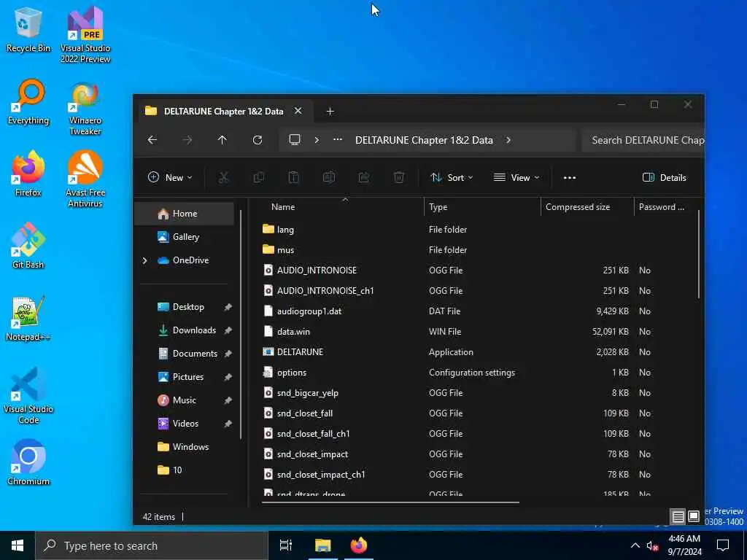Open Firefox from the taskbar

[359, 545]
